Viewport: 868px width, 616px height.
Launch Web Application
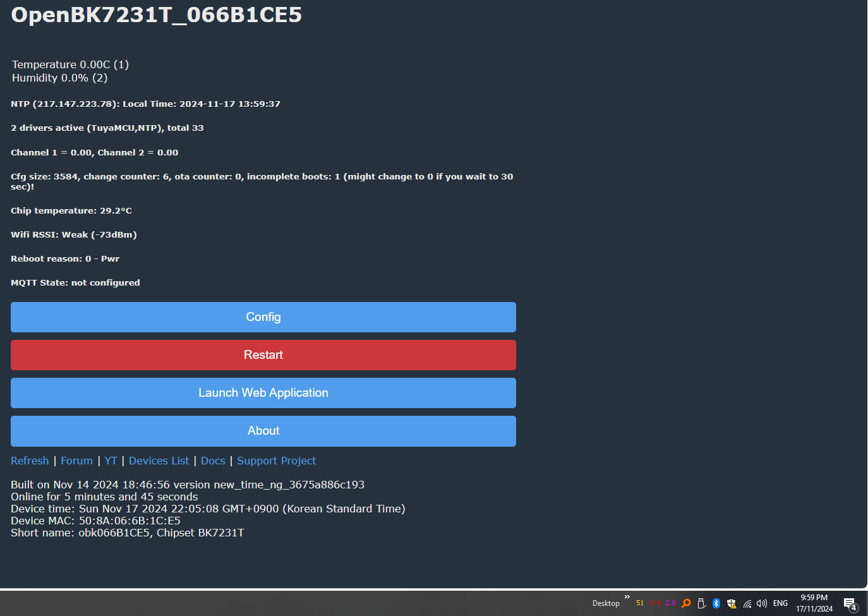tap(263, 393)
